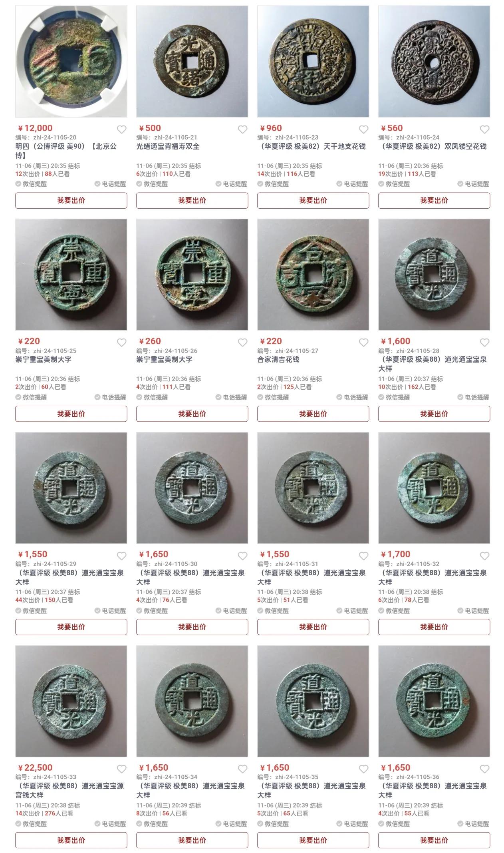The image size is (504, 853).
Task: Click heart icon on 光绪通宝背福寿双全 listing
Action: point(242,130)
